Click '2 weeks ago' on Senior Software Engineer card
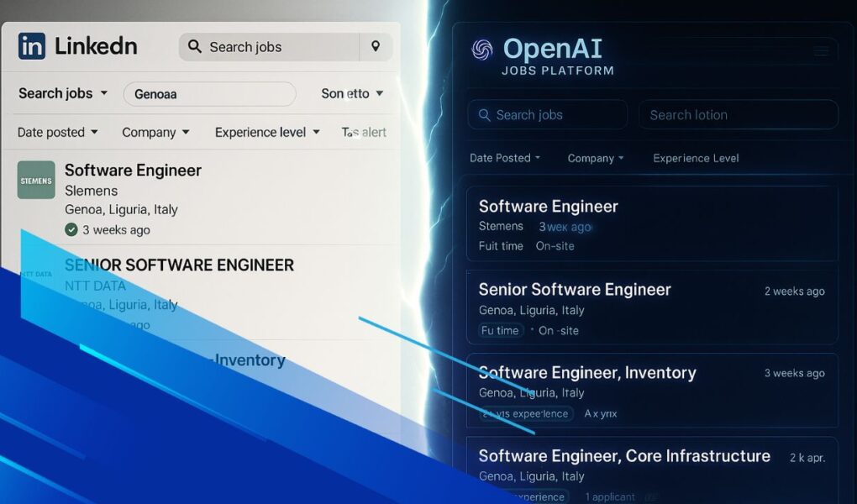857x504 pixels. (795, 291)
